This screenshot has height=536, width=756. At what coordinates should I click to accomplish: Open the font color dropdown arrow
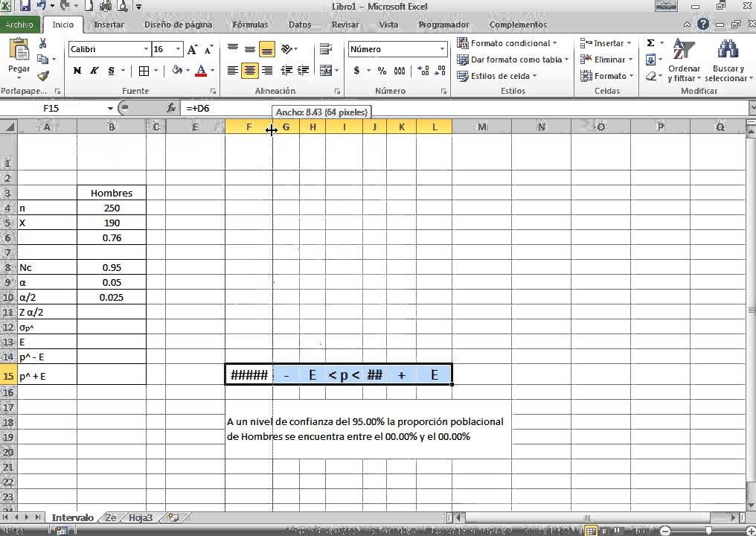[212, 71]
